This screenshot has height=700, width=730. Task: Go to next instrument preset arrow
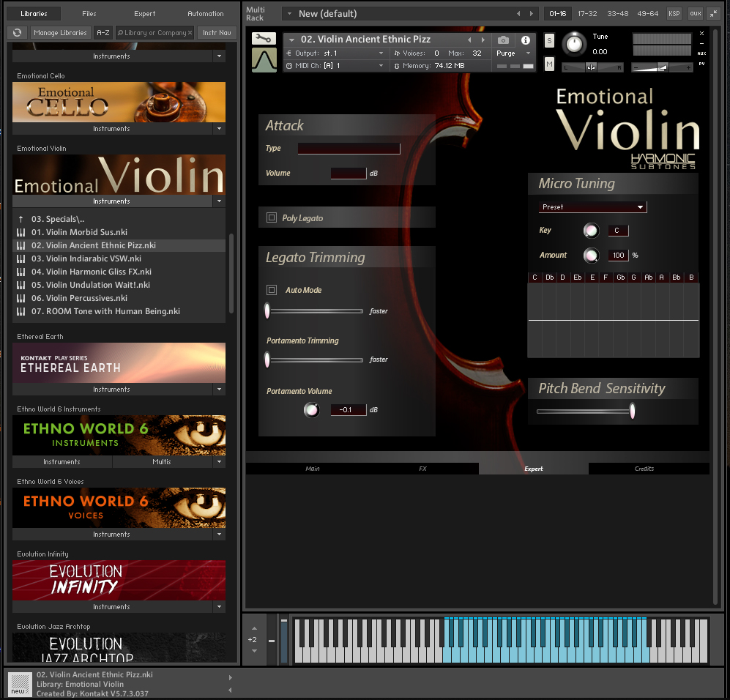(483, 40)
